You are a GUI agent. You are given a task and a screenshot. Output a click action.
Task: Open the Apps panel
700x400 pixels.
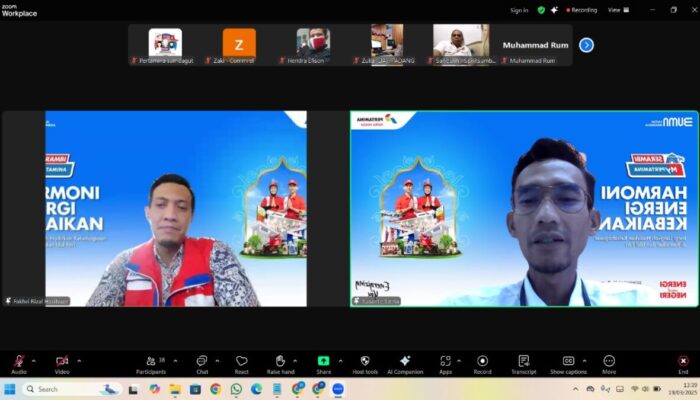point(445,361)
